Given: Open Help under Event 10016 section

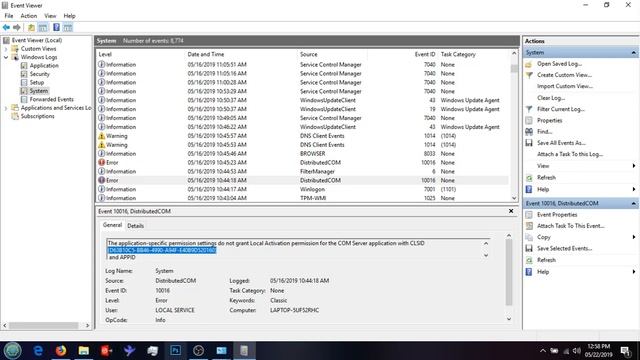Looking at the screenshot, I should (x=543, y=271).
